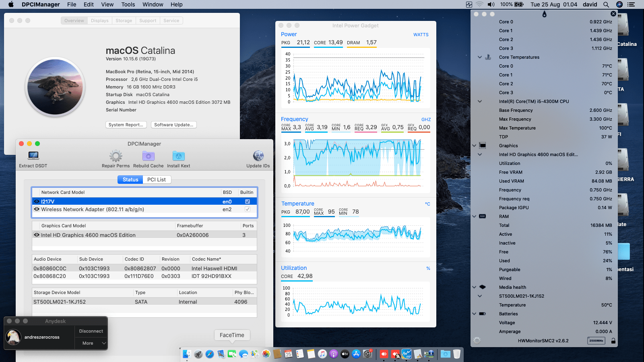Switch to Storage tab in About This Mac
Viewport: 644px width, 362px height.
[x=124, y=21]
